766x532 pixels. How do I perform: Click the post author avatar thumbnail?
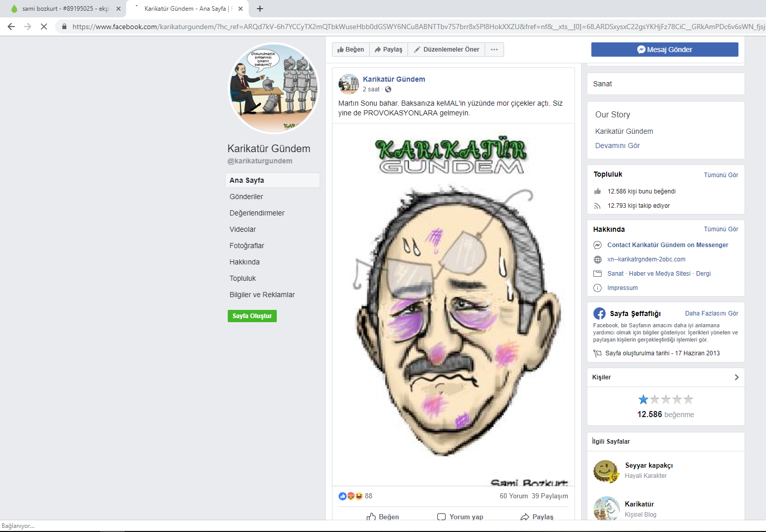349,84
